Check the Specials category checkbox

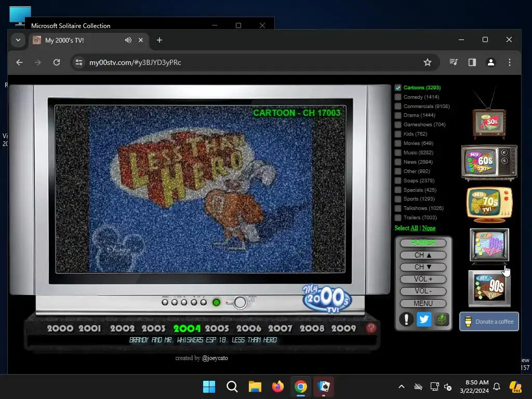click(x=398, y=190)
